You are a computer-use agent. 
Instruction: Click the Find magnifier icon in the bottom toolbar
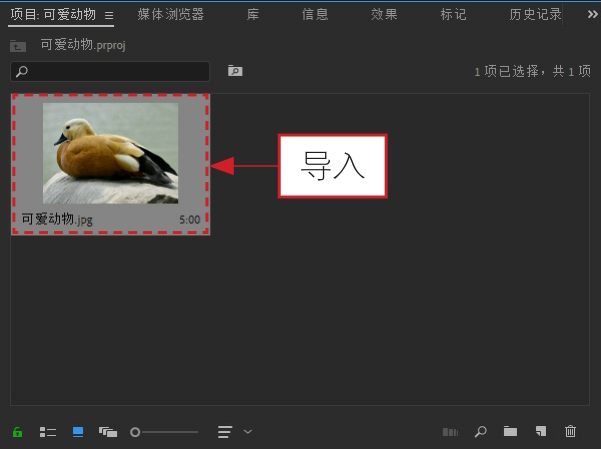[x=481, y=432]
